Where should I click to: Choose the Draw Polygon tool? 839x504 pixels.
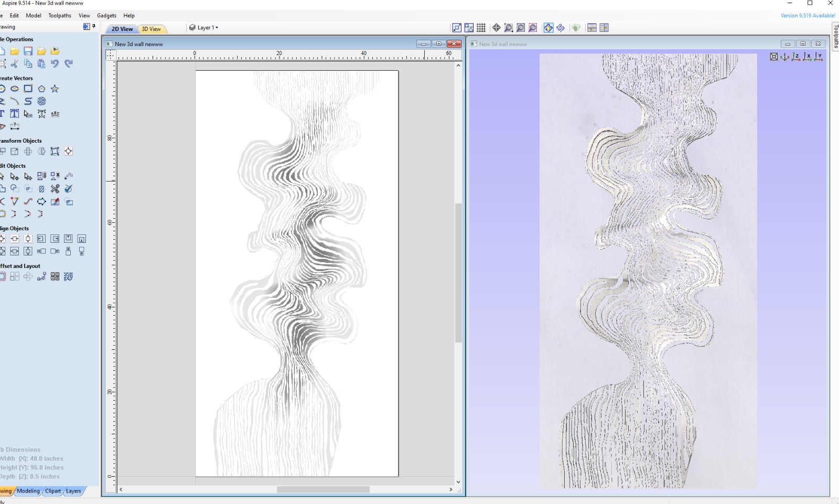(41, 89)
